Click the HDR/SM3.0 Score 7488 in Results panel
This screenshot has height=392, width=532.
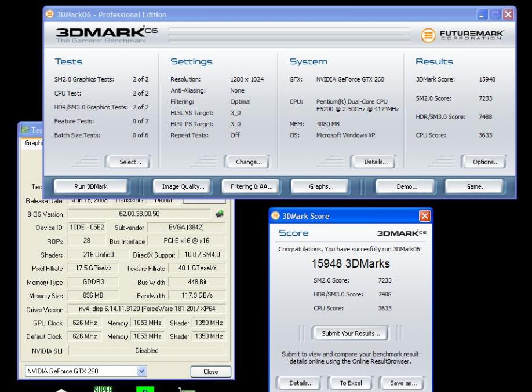(485, 116)
